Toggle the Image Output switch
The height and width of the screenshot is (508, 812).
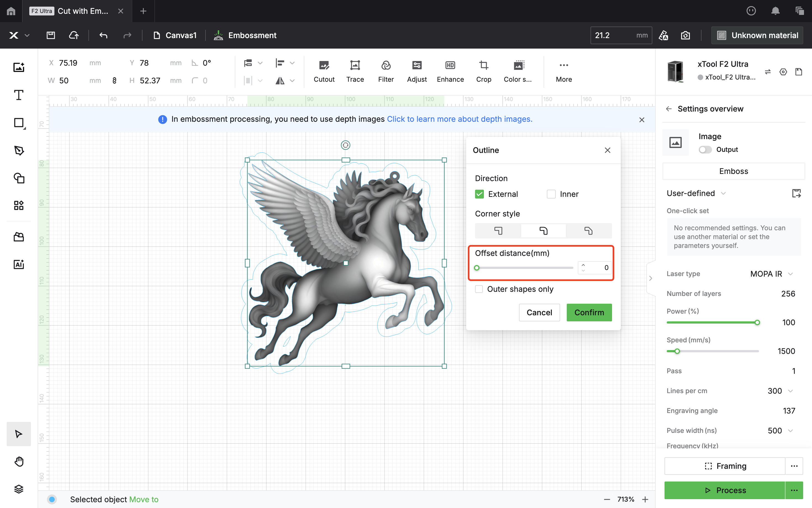705,150
